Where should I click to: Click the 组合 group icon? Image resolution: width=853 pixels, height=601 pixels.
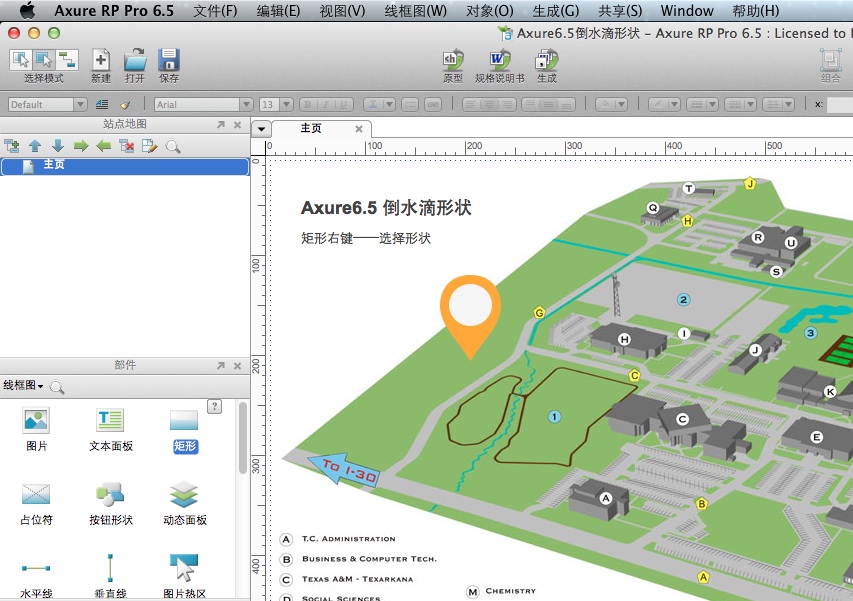pos(831,66)
